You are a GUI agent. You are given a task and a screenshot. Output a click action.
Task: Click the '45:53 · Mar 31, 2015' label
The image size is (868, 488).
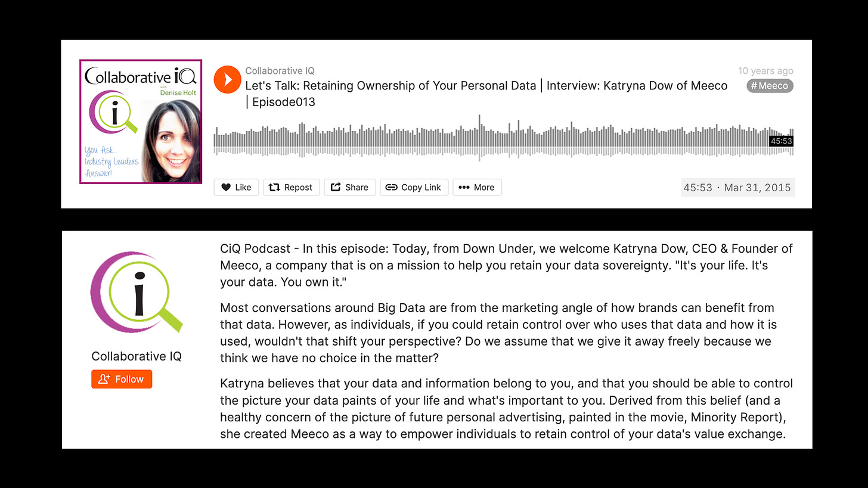point(737,187)
